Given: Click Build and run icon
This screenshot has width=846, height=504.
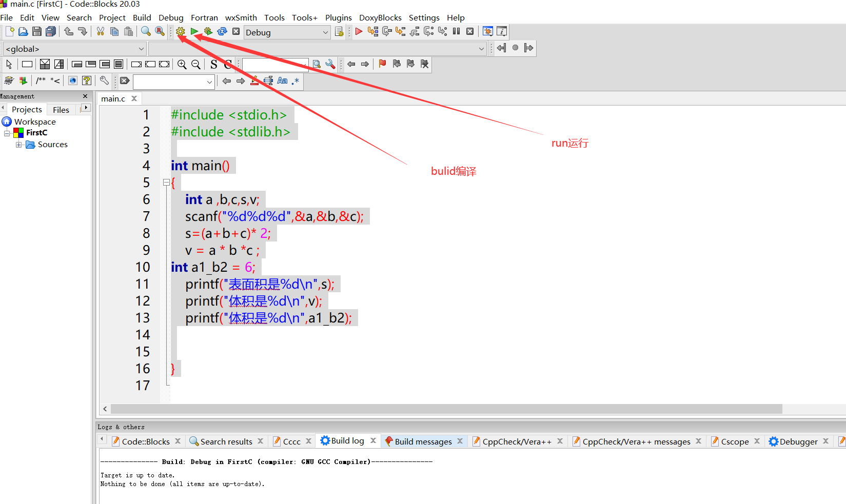Looking at the screenshot, I should (x=208, y=32).
